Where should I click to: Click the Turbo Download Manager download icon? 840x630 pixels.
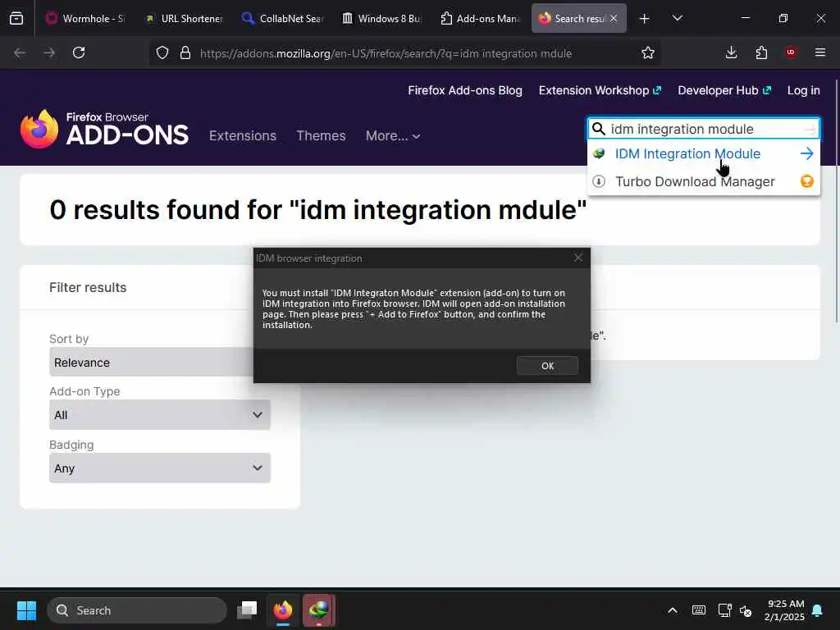point(599,181)
